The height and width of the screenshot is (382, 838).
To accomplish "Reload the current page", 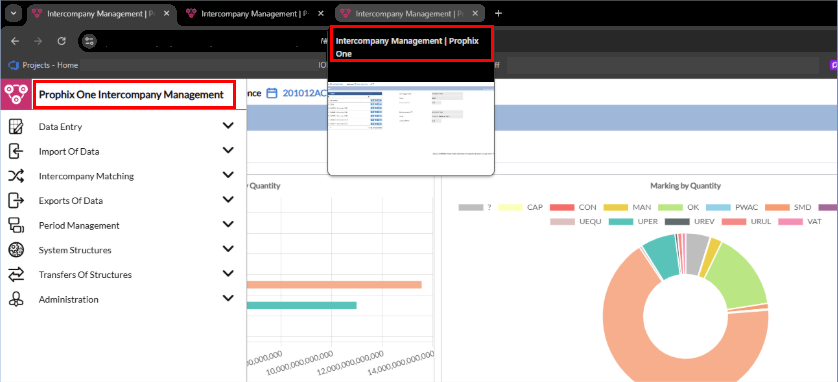I will 61,41.
